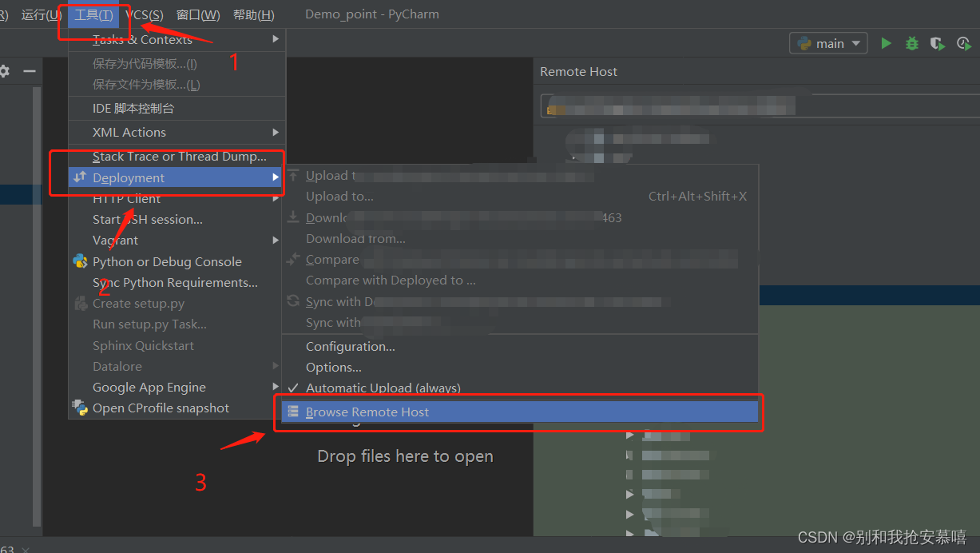The image size is (980, 553).
Task: Select the Deployment menu item
Action: [x=177, y=177]
